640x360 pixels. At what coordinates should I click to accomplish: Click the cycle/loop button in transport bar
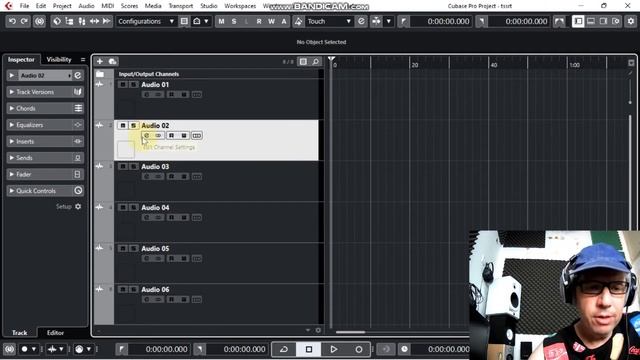tap(284, 349)
